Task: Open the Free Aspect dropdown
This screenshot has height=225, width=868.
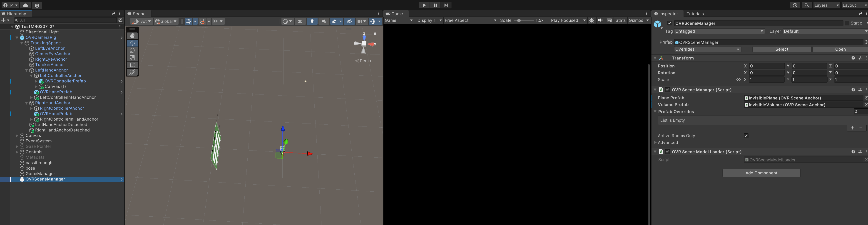Action: pos(470,20)
